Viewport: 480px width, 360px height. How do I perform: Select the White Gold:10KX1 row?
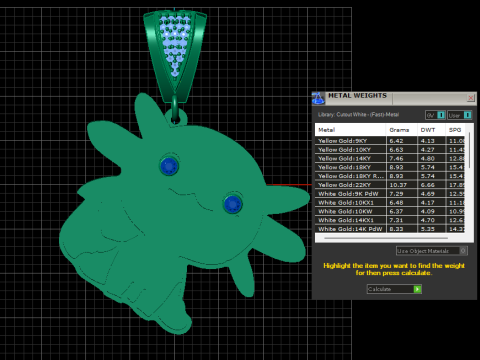coord(390,202)
